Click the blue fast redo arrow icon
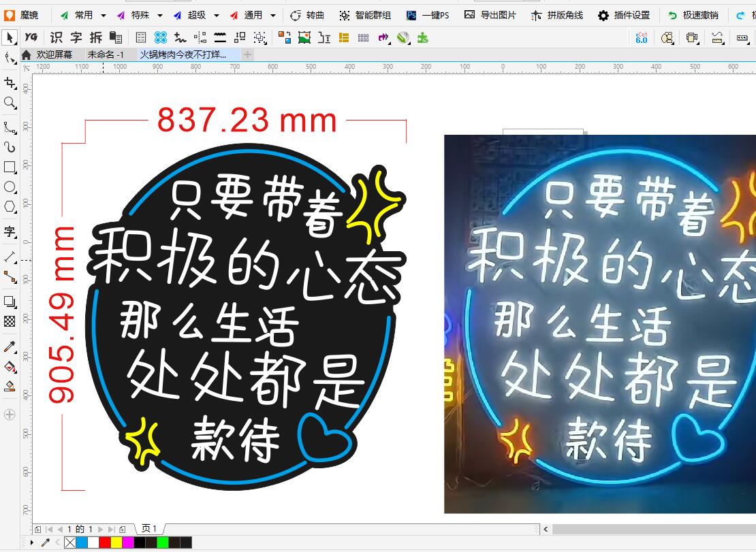 [x=740, y=16]
